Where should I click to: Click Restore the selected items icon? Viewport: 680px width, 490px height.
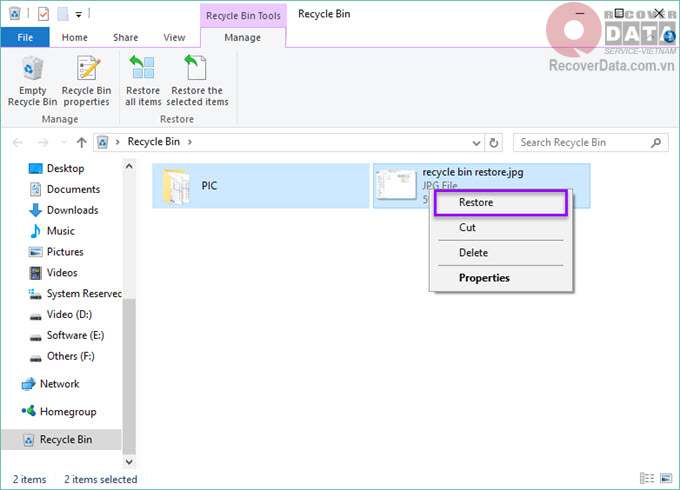click(196, 68)
